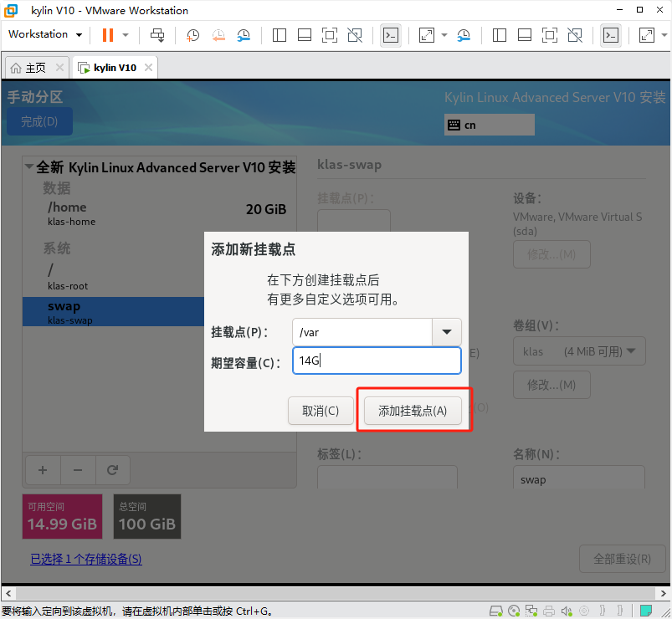Click the cn keyboard layout indicator

pyautogui.click(x=490, y=125)
